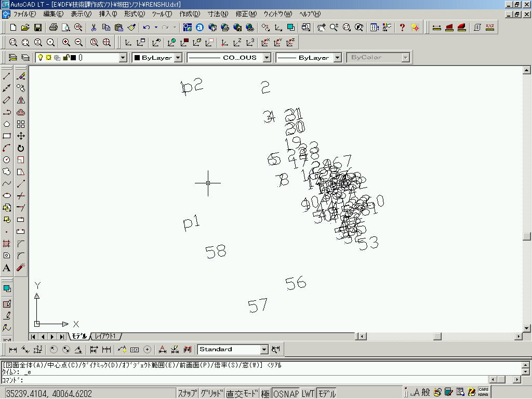
Task: Toggle 直交モード (Ortho) in status bar
Action: [242, 393]
